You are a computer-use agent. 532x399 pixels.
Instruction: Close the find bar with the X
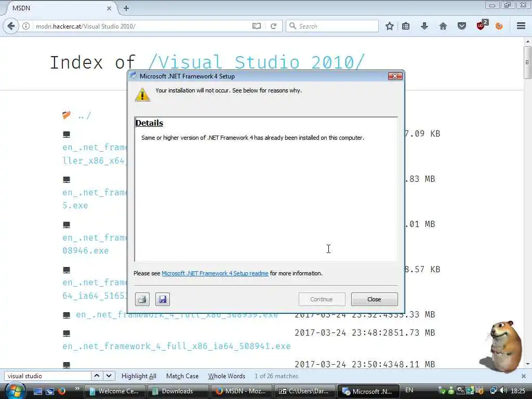[x=524, y=376]
